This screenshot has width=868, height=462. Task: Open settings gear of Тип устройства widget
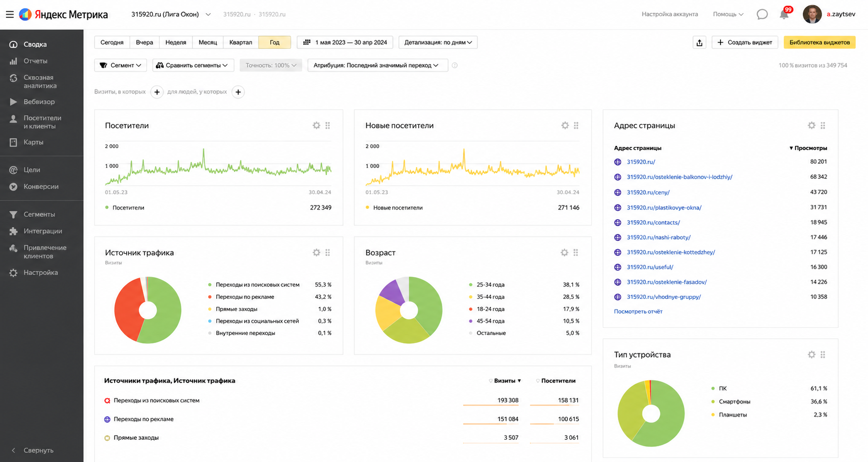811,354
